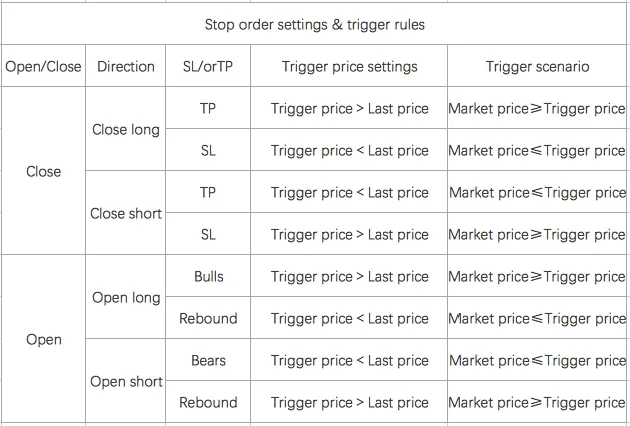Click the Close long direction cell
Viewport: 630px width, 426px height.
[126, 130]
